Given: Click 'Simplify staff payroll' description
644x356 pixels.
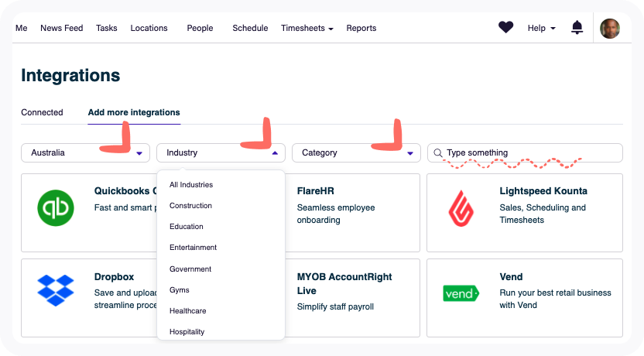Looking at the screenshot, I should tap(335, 306).
